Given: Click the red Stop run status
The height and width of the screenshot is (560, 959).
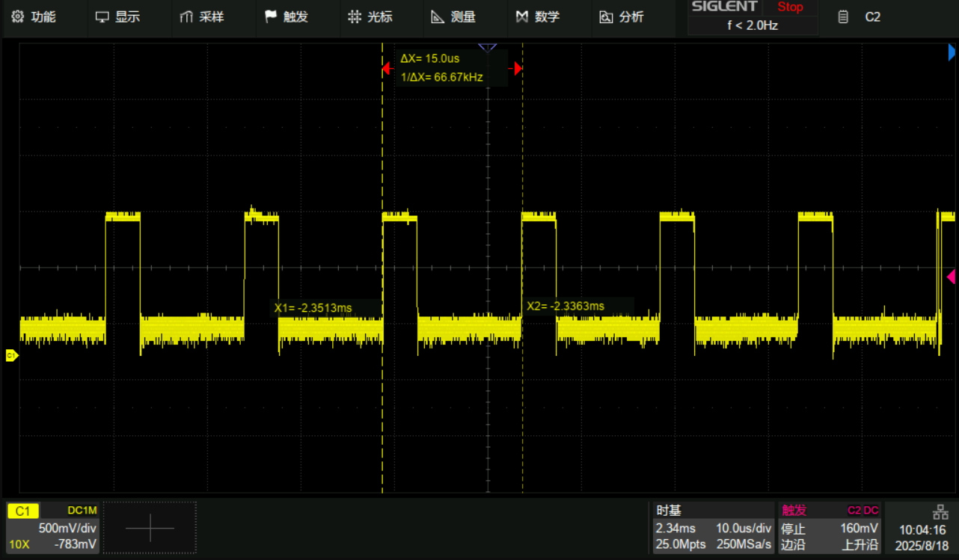Looking at the screenshot, I should point(790,7).
